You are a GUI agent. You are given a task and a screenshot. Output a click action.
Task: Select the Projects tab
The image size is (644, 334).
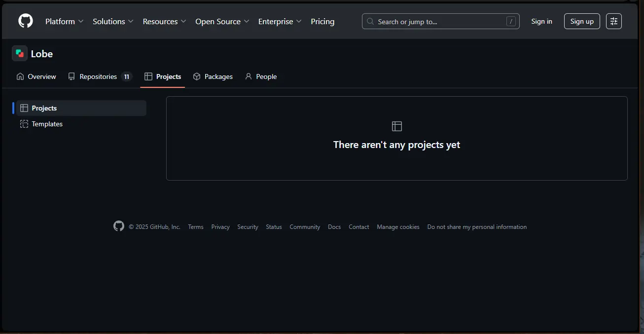pyautogui.click(x=162, y=76)
